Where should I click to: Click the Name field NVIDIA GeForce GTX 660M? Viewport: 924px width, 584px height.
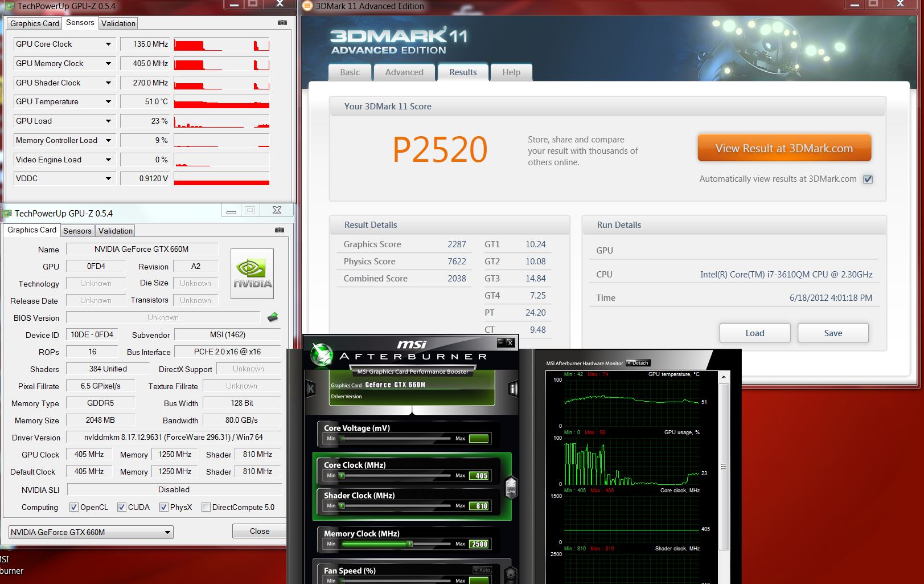[142, 249]
